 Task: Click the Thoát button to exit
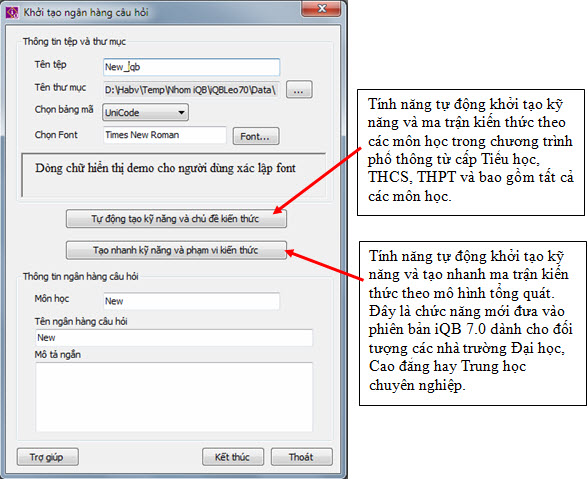click(x=302, y=457)
